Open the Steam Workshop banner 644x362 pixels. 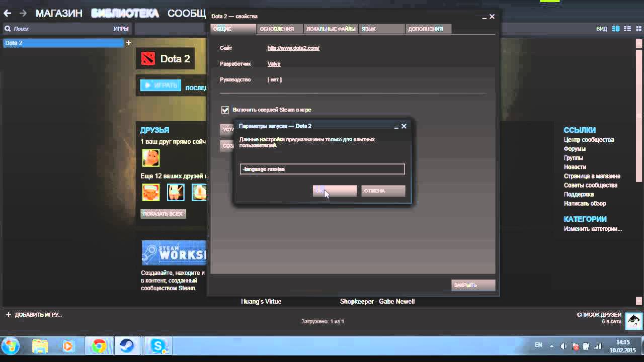174,252
